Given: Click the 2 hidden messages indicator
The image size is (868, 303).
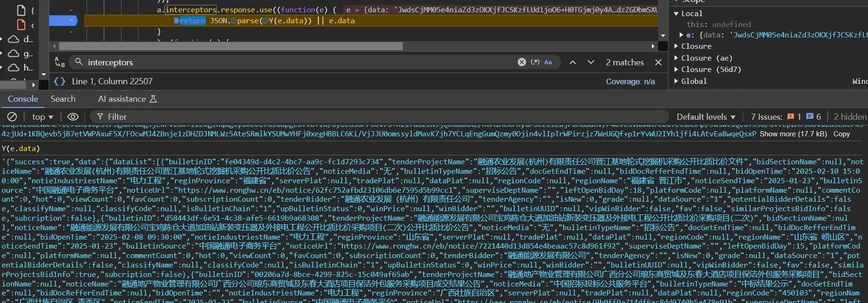Looking at the screenshot, I should tap(850, 116).
